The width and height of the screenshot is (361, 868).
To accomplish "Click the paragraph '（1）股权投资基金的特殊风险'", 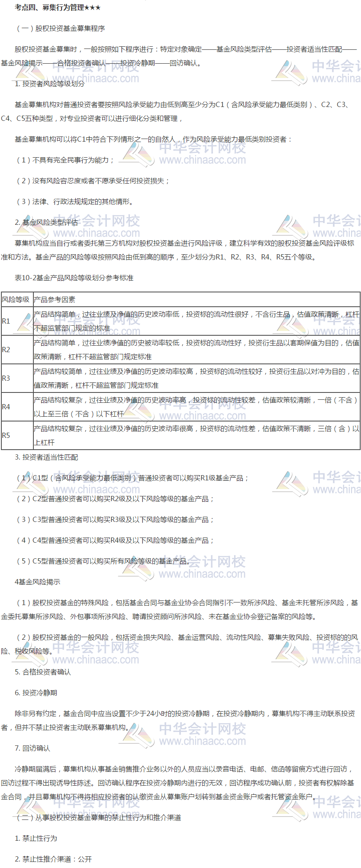I will click(179, 609).
